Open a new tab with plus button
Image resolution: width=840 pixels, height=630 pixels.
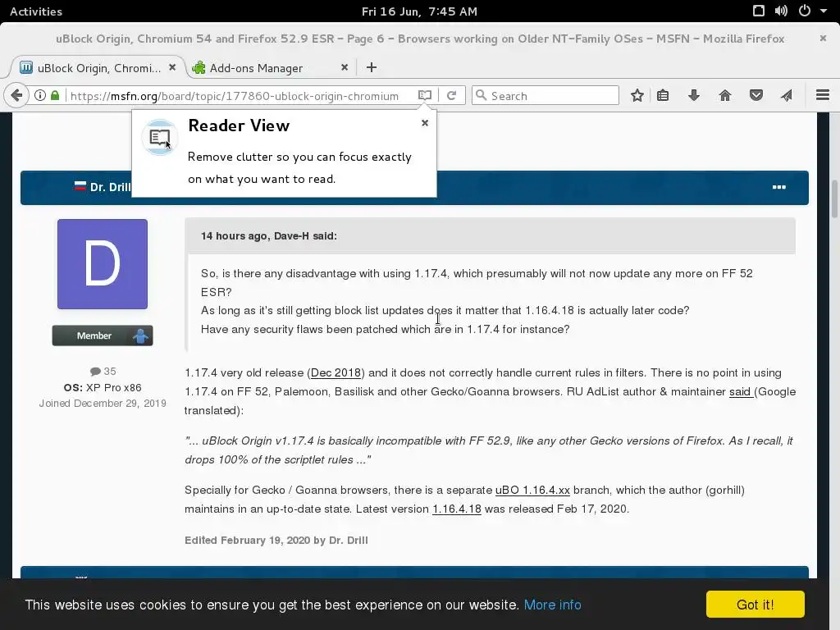372,67
